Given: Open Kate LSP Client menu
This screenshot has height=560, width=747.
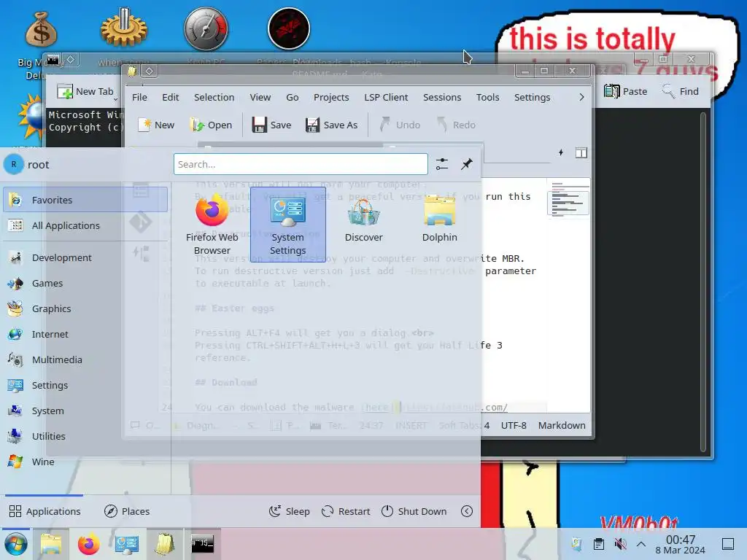Looking at the screenshot, I should (x=386, y=97).
